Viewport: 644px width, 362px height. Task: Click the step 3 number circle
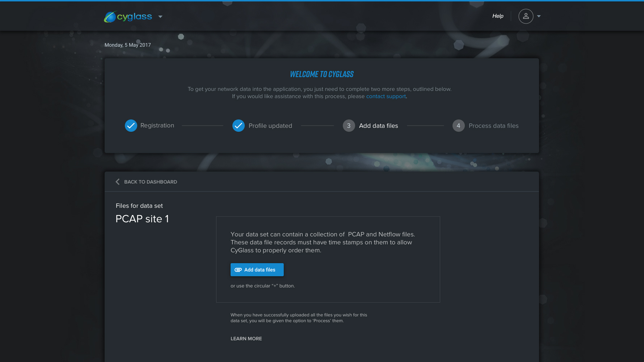pyautogui.click(x=349, y=126)
